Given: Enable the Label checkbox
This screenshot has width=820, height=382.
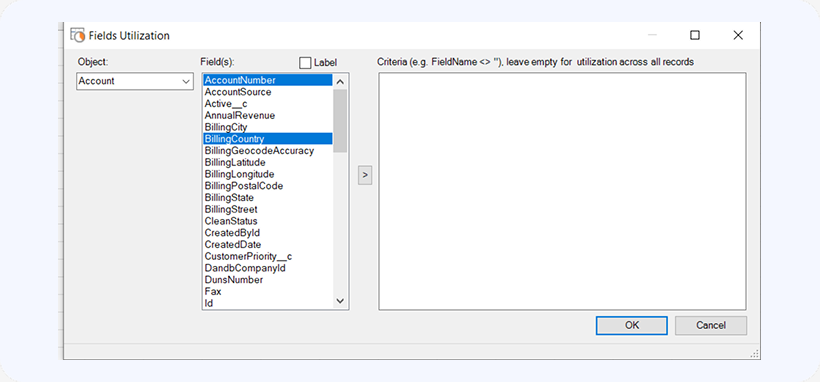Looking at the screenshot, I should [305, 63].
